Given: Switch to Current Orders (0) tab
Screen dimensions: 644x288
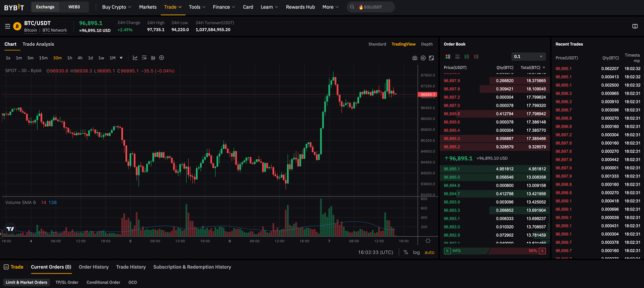Looking at the screenshot, I should coord(51,267).
